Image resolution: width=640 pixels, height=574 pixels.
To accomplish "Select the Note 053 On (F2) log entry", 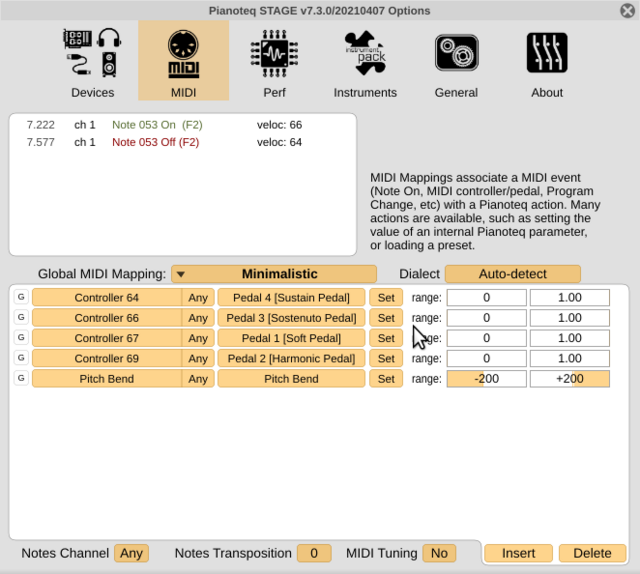I will (x=157, y=125).
